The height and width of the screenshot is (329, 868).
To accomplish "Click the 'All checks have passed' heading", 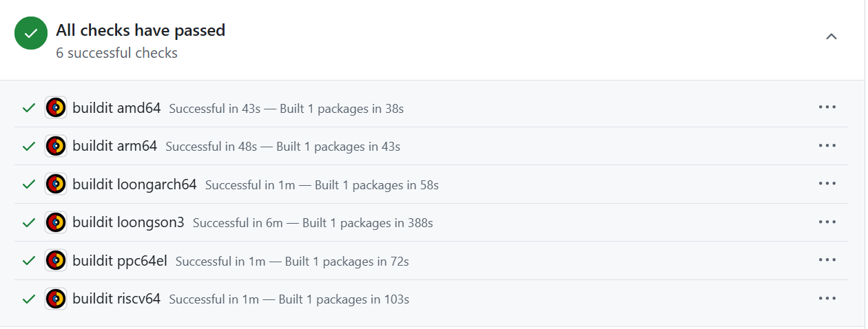I will pos(141,30).
